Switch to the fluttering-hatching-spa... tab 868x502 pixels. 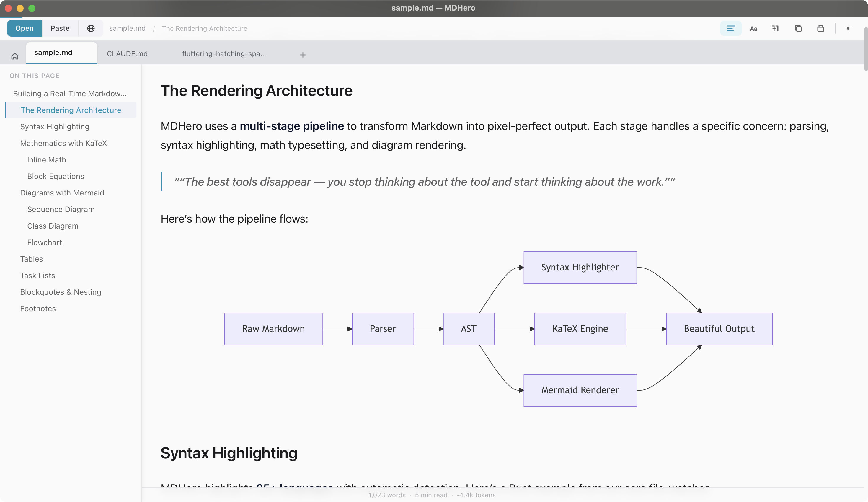[223, 54]
